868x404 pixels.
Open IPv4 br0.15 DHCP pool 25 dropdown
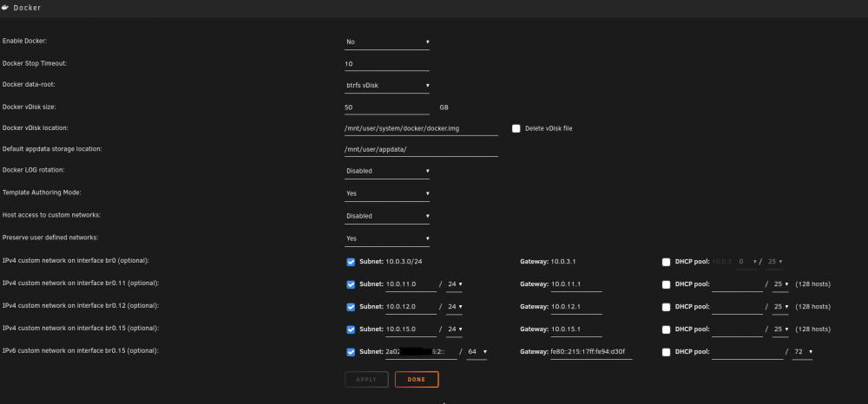click(x=780, y=329)
